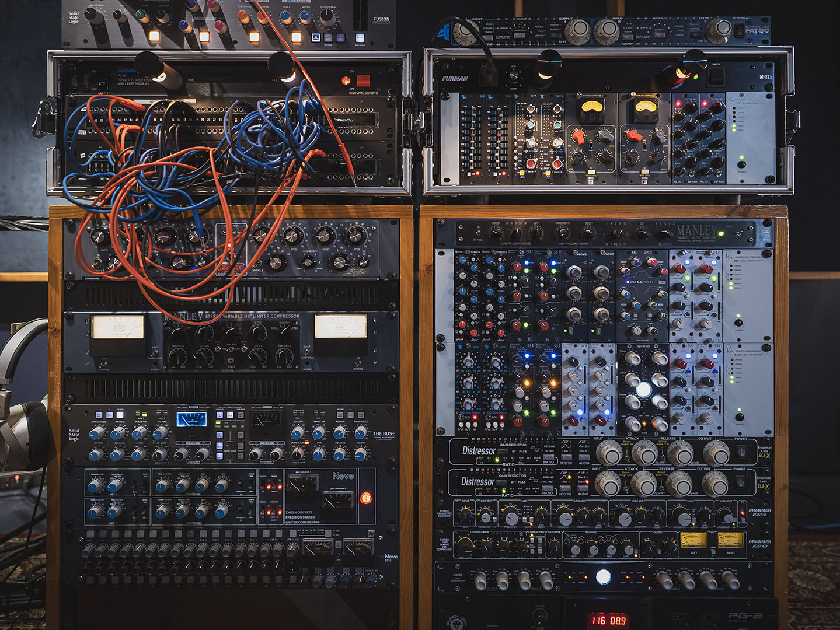
Task: Click SSL Fusion OUTPUT TRIM knob
Action: [x=328, y=17]
